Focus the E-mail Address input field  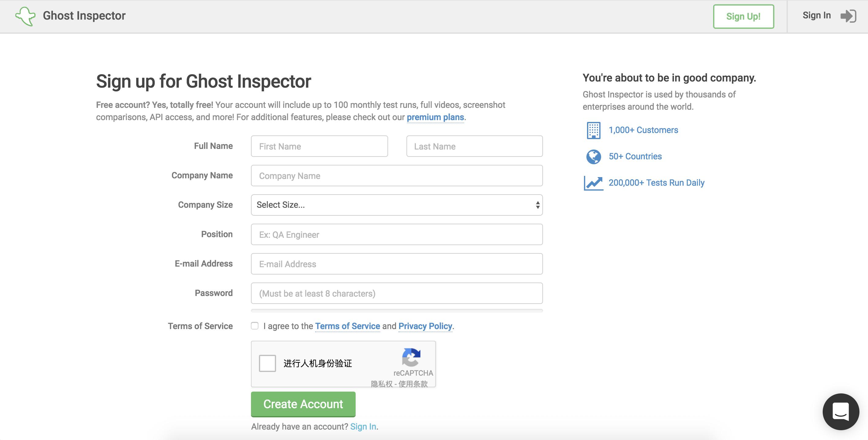(x=397, y=264)
